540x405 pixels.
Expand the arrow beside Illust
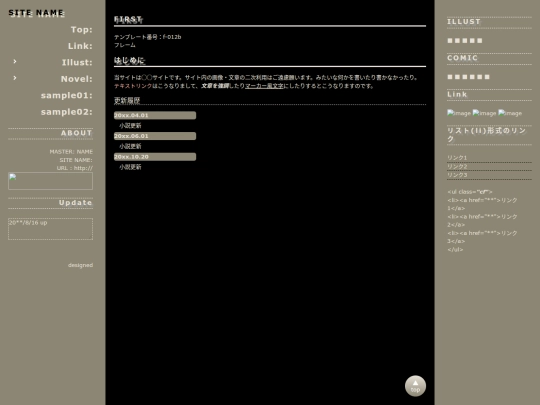point(15,61)
